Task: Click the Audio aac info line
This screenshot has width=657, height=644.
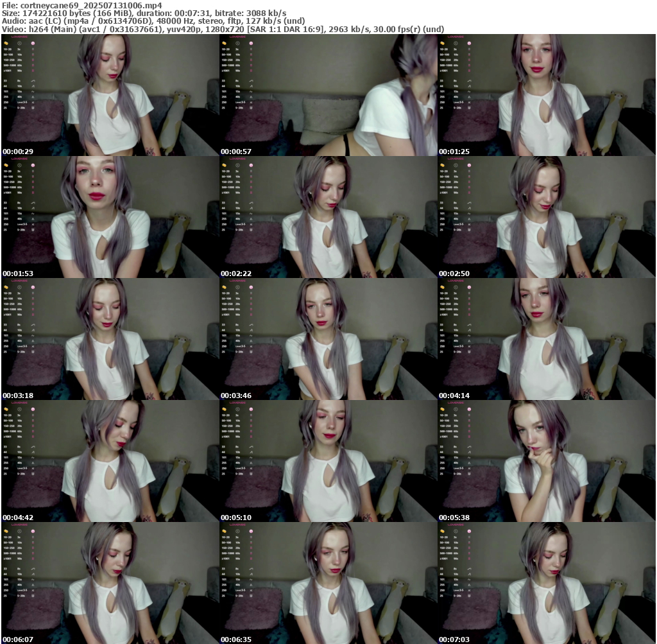Action: click(153, 21)
